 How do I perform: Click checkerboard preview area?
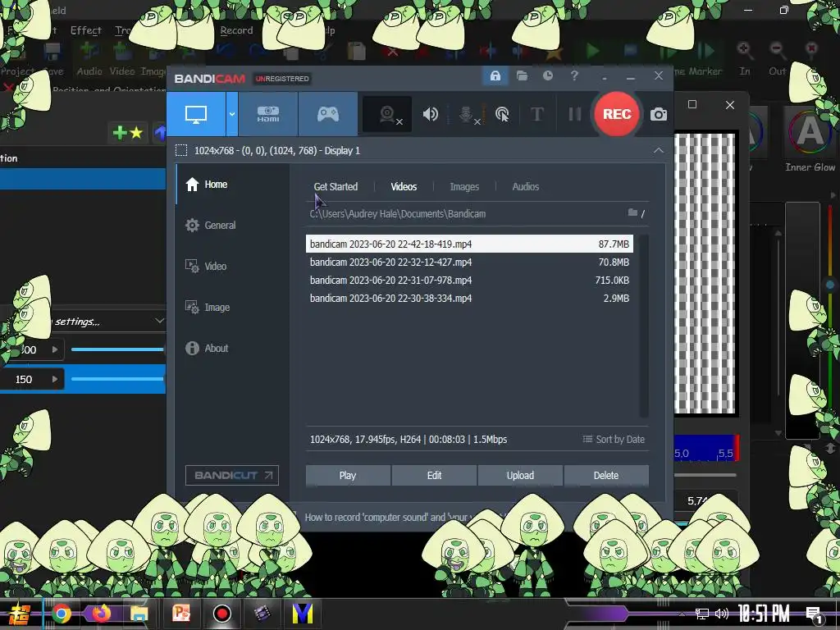704,273
